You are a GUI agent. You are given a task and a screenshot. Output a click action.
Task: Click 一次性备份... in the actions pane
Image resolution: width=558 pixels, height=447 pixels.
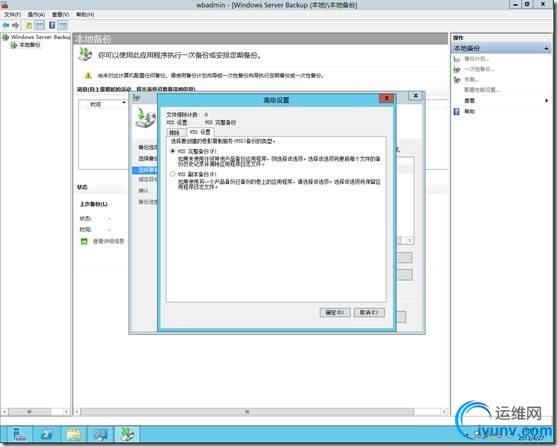pyautogui.click(x=479, y=69)
